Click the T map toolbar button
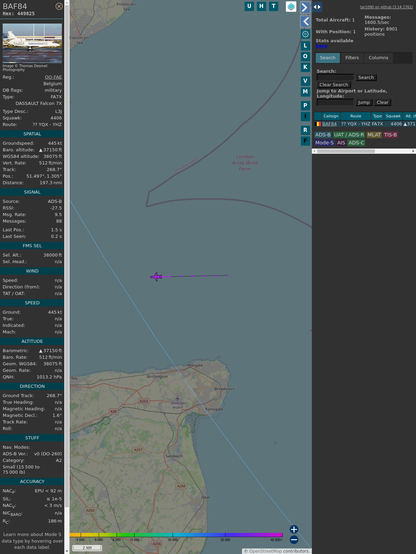The image size is (416, 554). [273, 6]
